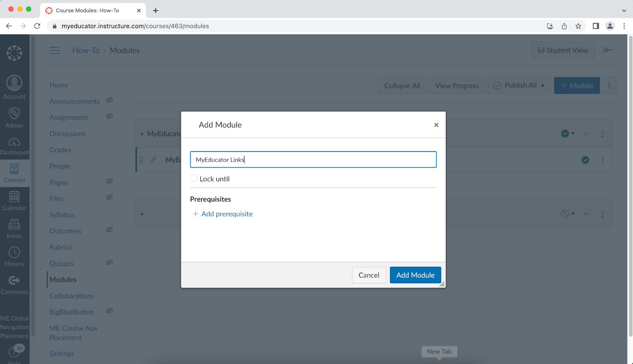Click the page vertical scrollbar

pos(630,186)
